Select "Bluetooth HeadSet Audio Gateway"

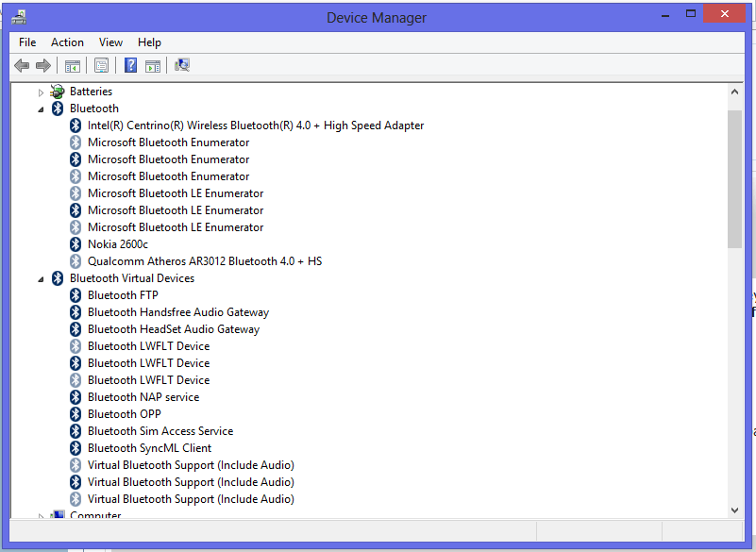tap(174, 329)
